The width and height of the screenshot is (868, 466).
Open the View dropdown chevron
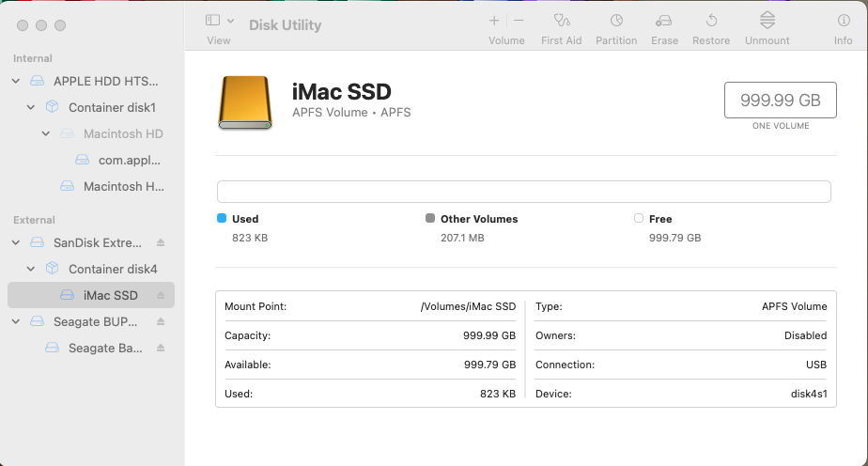pyautogui.click(x=231, y=21)
